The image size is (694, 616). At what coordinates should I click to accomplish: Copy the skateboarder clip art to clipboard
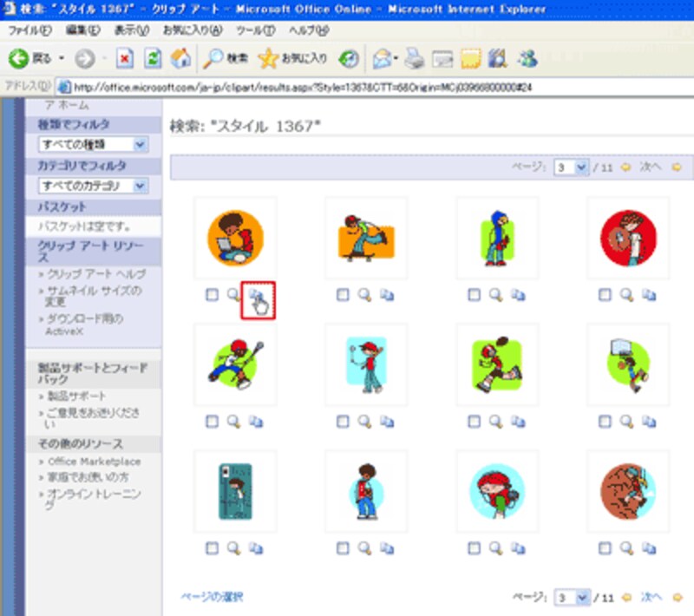click(x=386, y=295)
